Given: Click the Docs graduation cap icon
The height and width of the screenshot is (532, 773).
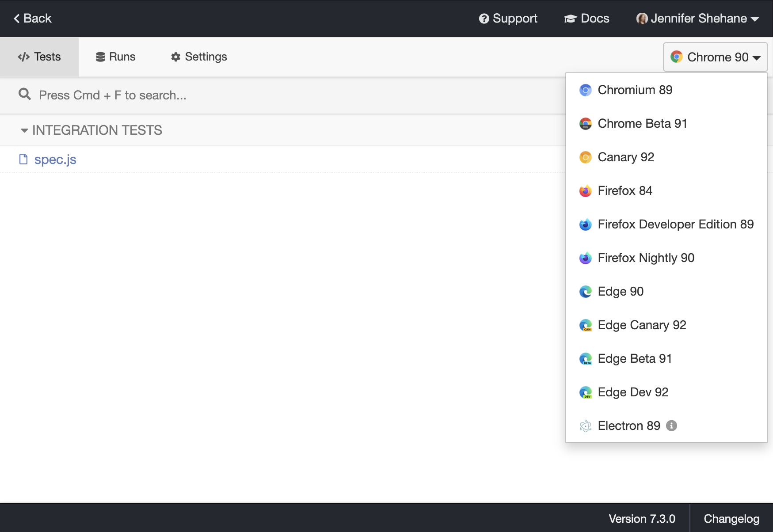Looking at the screenshot, I should 570,18.
